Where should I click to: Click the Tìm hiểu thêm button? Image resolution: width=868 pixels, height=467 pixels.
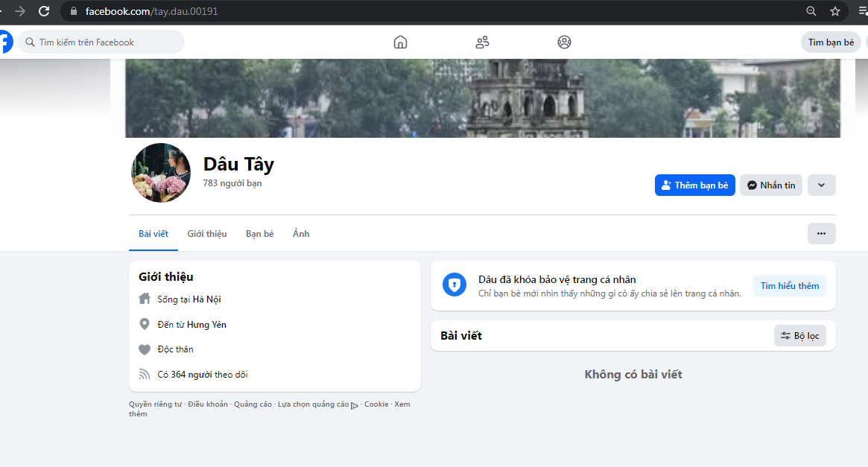click(x=789, y=286)
